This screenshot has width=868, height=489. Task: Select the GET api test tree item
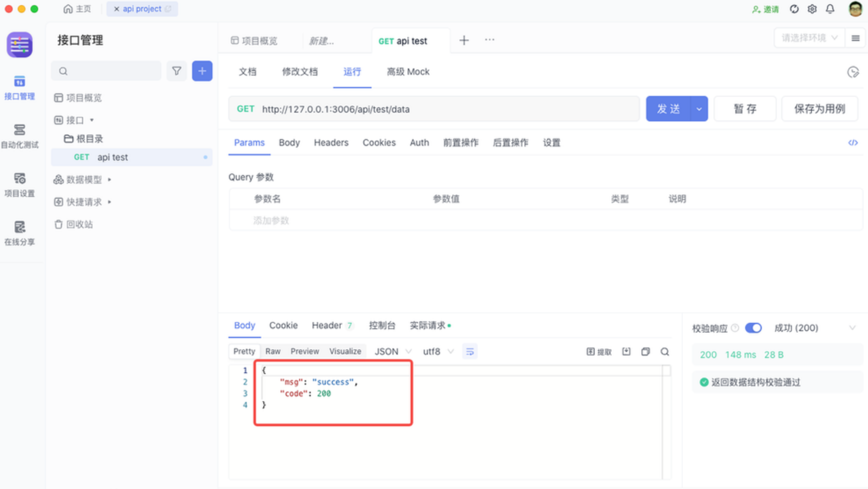coord(131,157)
